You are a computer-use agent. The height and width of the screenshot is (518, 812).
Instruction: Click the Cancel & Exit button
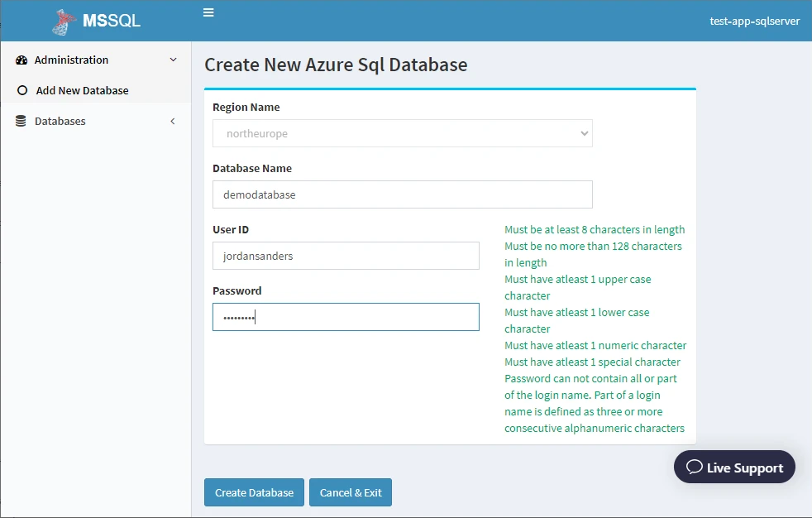pos(351,492)
